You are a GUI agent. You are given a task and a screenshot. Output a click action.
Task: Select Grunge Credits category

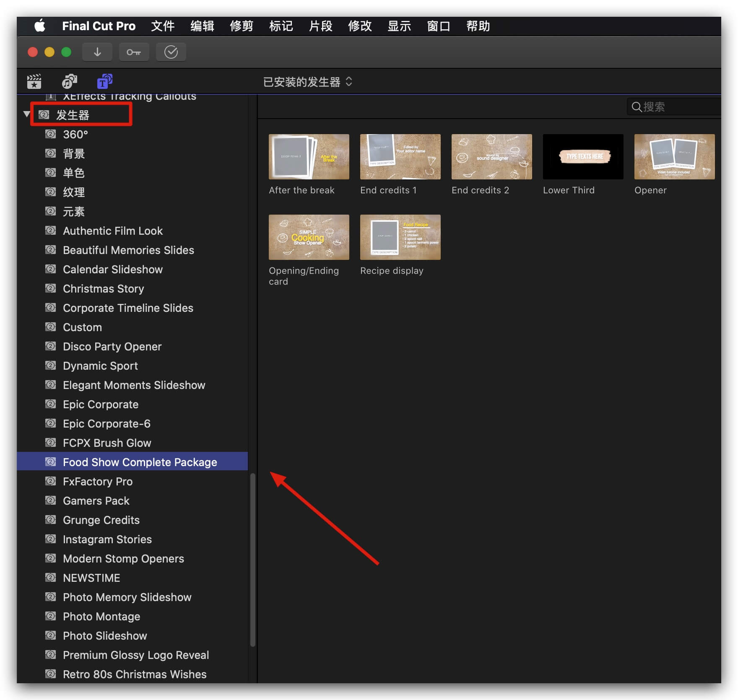click(x=132, y=520)
